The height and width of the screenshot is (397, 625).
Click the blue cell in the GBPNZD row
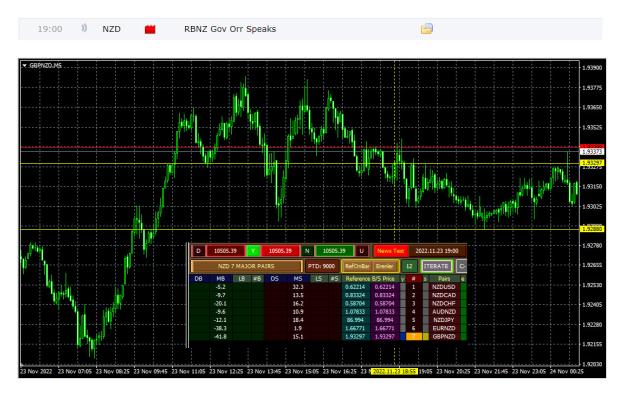pos(403,336)
